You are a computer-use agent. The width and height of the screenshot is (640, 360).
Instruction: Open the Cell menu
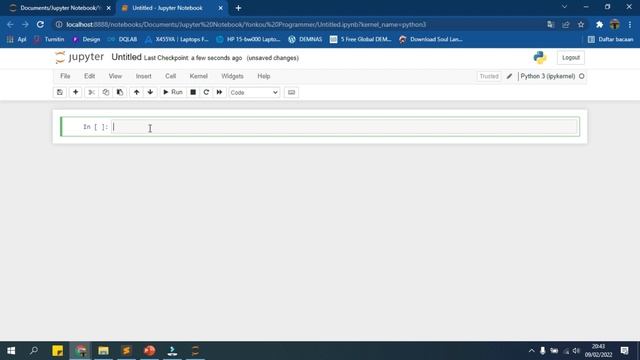tap(171, 76)
